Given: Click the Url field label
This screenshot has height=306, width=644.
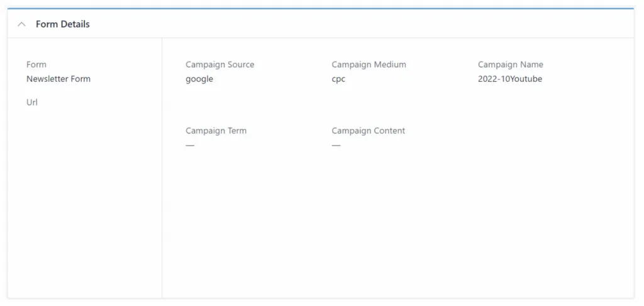Looking at the screenshot, I should [32, 102].
